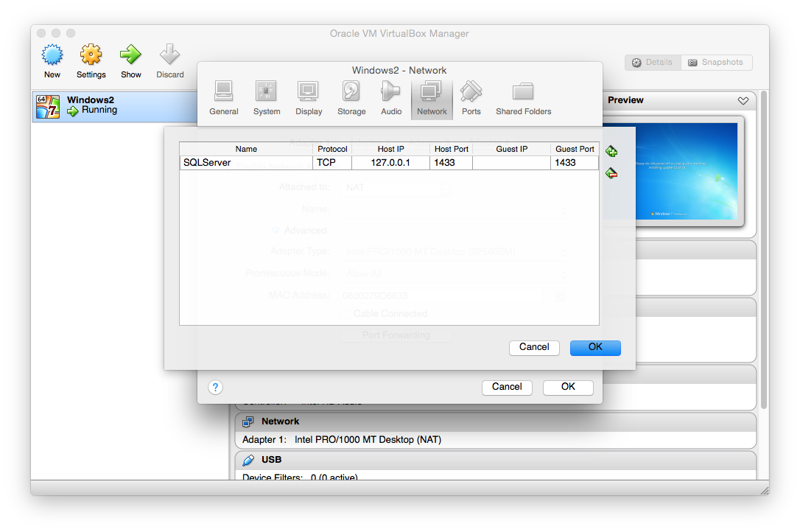Screen dimensions: 800x532
Task: Click the TCP protocol cell
Action: (x=332, y=163)
